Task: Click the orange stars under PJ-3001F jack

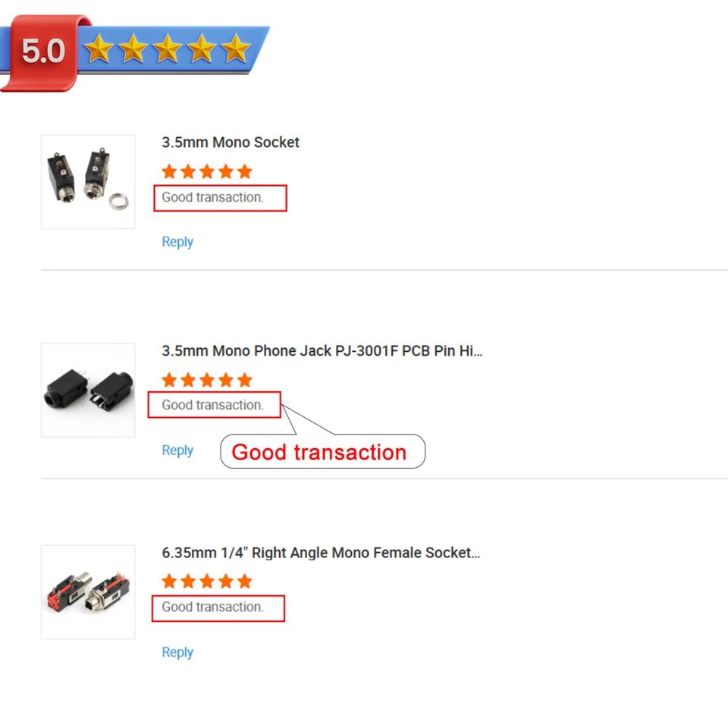Action: coord(206,380)
